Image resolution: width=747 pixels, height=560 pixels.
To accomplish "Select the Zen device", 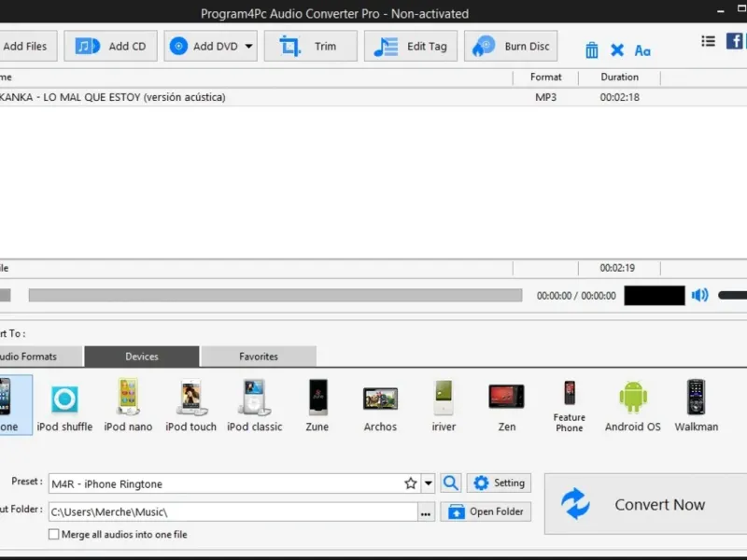I will [x=506, y=406].
